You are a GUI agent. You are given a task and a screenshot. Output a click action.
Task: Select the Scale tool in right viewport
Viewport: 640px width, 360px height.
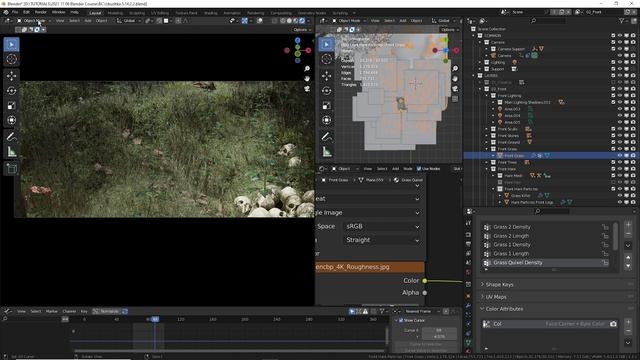pos(327,106)
